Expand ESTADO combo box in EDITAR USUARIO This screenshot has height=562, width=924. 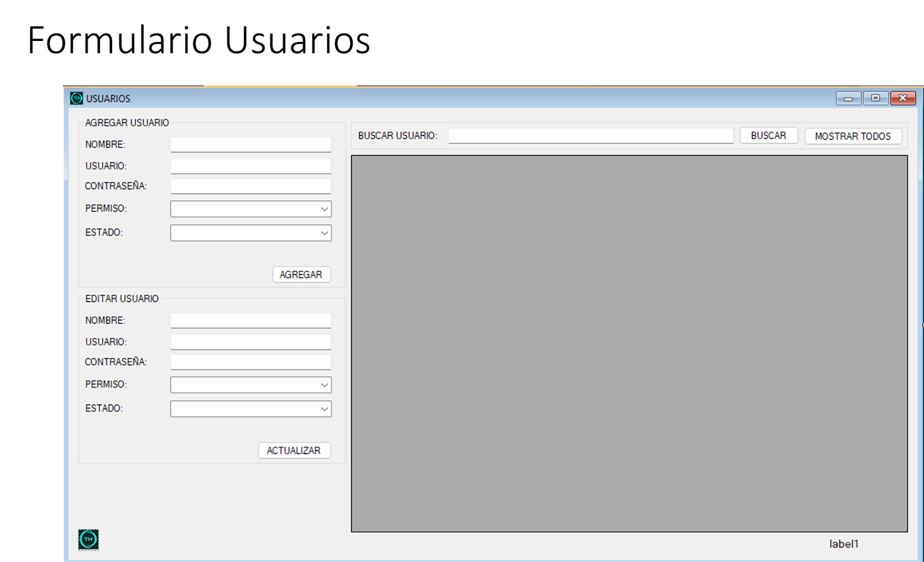tap(251, 409)
